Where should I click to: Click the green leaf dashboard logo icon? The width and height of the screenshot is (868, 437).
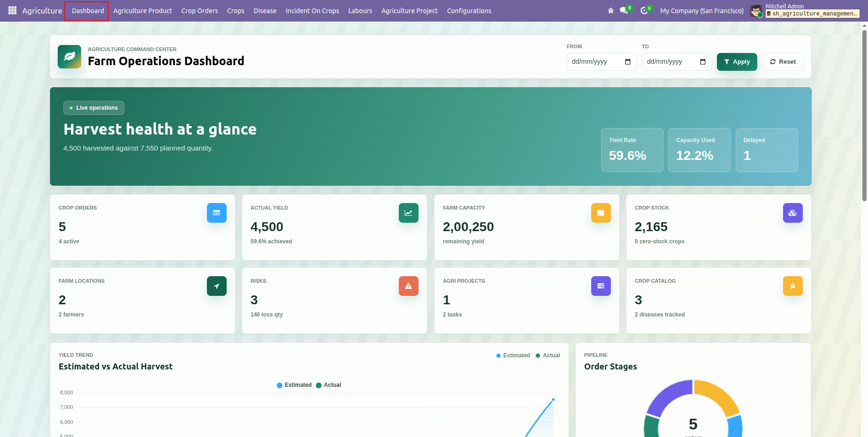pyautogui.click(x=69, y=57)
